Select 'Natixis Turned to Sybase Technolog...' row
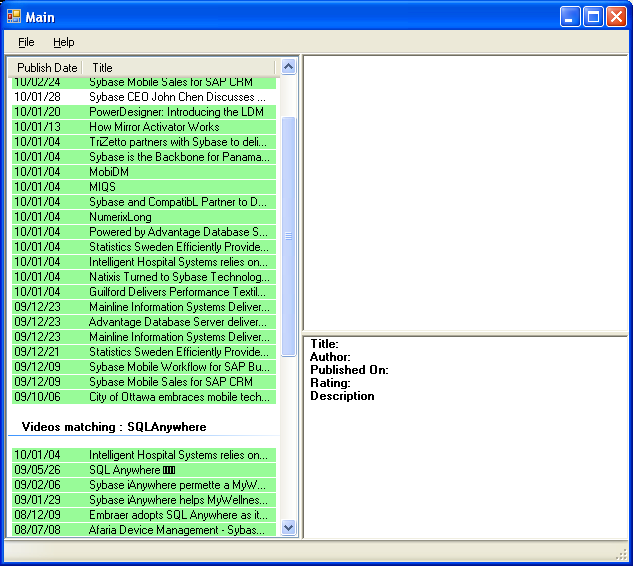Viewport: 633px width, 566px height. (144, 277)
